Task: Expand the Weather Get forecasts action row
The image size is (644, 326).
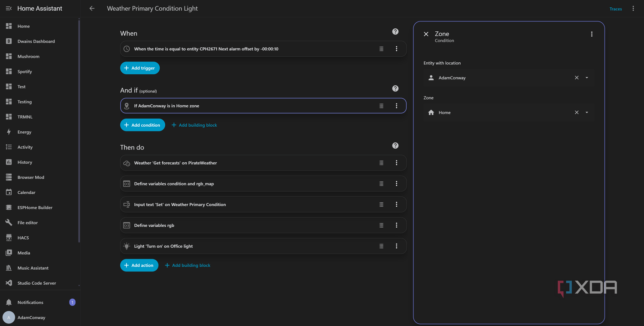Action: pyautogui.click(x=263, y=163)
